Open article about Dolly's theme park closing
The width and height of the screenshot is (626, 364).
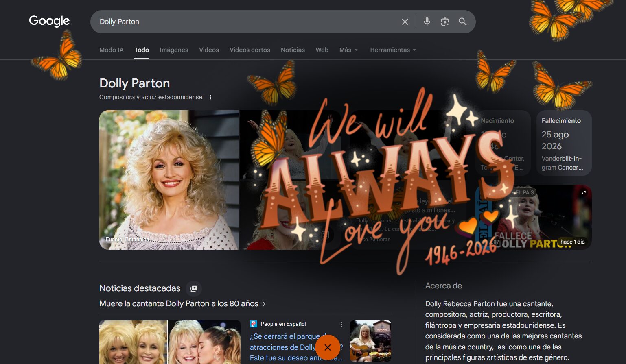(x=296, y=347)
